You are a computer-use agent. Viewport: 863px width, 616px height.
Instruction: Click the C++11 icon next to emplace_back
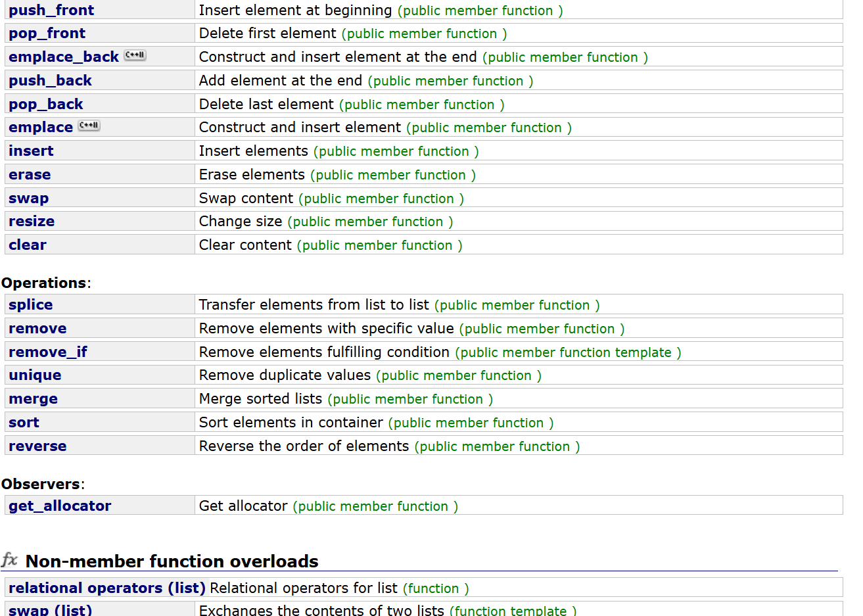click(135, 55)
